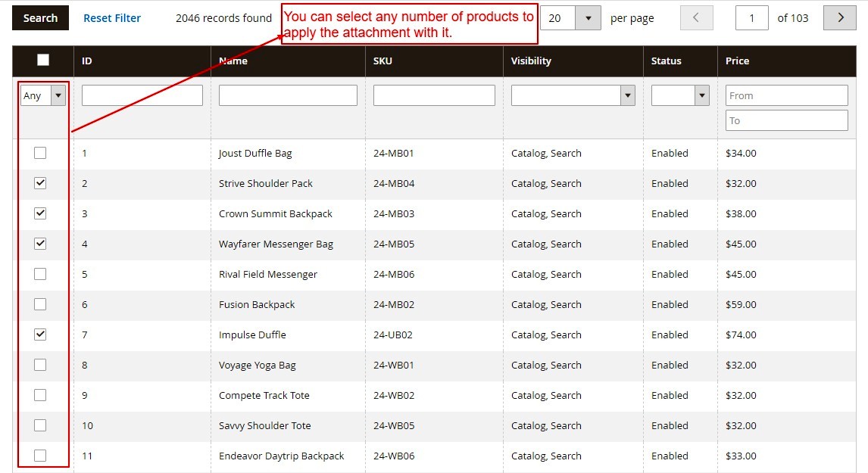Sort by clicking the ID column header
Viewport: 868px width, 473px height.
[x=86, y=61]
